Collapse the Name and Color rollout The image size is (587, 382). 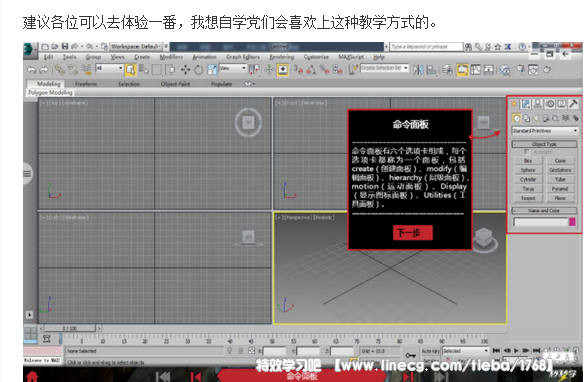point(544,211)
